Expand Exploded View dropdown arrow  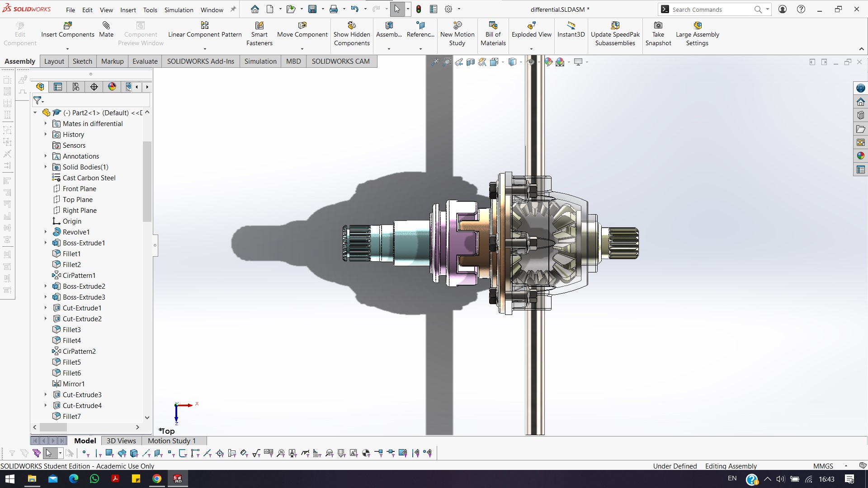(x=531, y=49)
